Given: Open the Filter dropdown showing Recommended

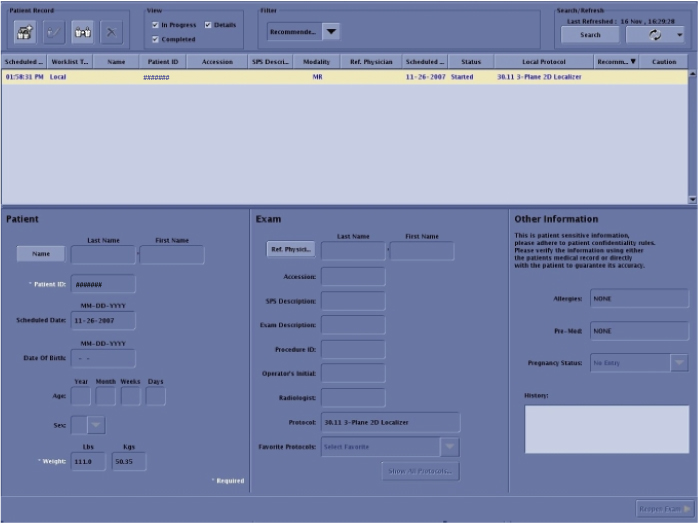Looking at the screenshot, I should (x=330, y=32).
